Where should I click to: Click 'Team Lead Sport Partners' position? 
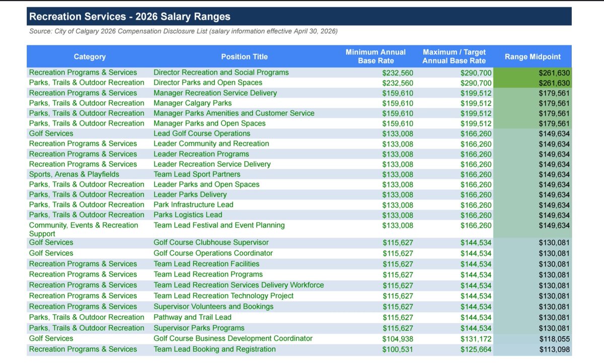tap(197, 174)
